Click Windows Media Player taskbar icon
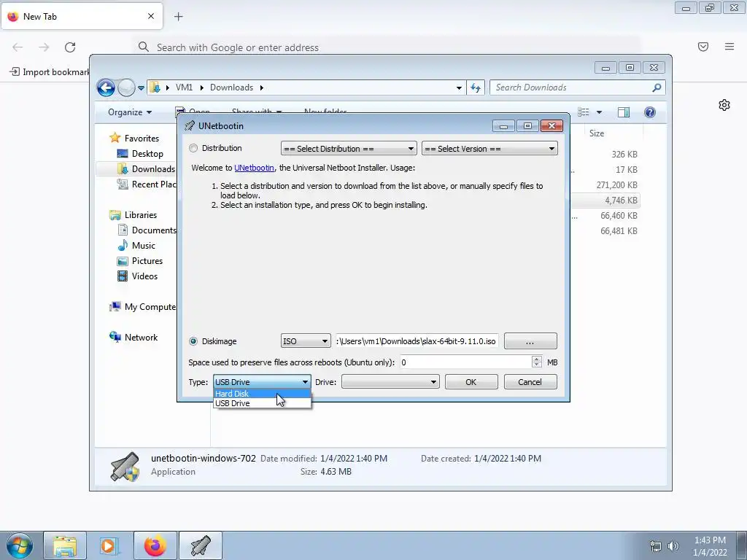The image size is (747, 560). coord(109,545)
